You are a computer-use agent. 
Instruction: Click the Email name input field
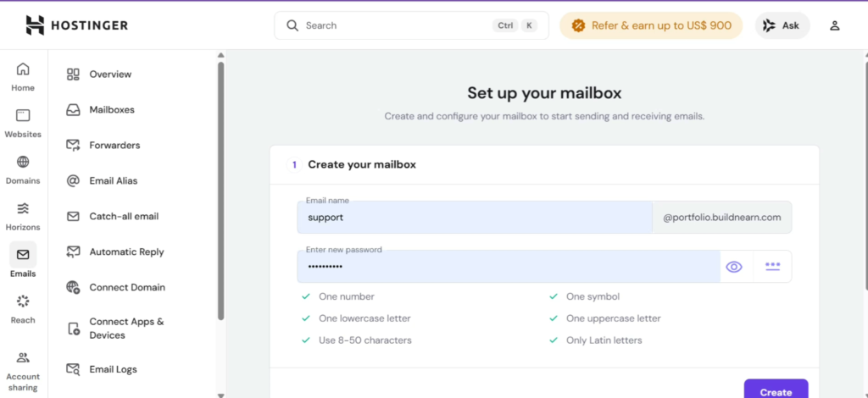click(475, 218)
